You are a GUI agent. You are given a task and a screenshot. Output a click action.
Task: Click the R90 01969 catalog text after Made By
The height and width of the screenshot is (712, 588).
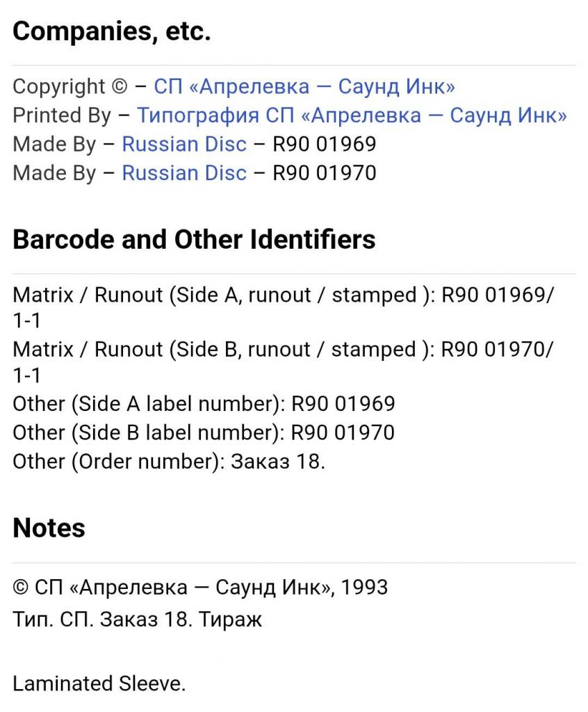pyautogui.click(x=324, y=144)
